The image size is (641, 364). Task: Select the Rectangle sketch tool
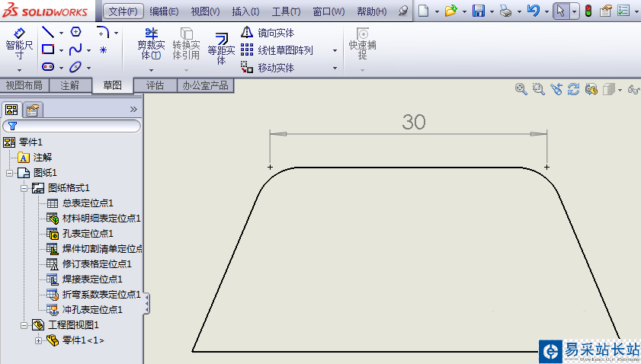click(48, 49)
